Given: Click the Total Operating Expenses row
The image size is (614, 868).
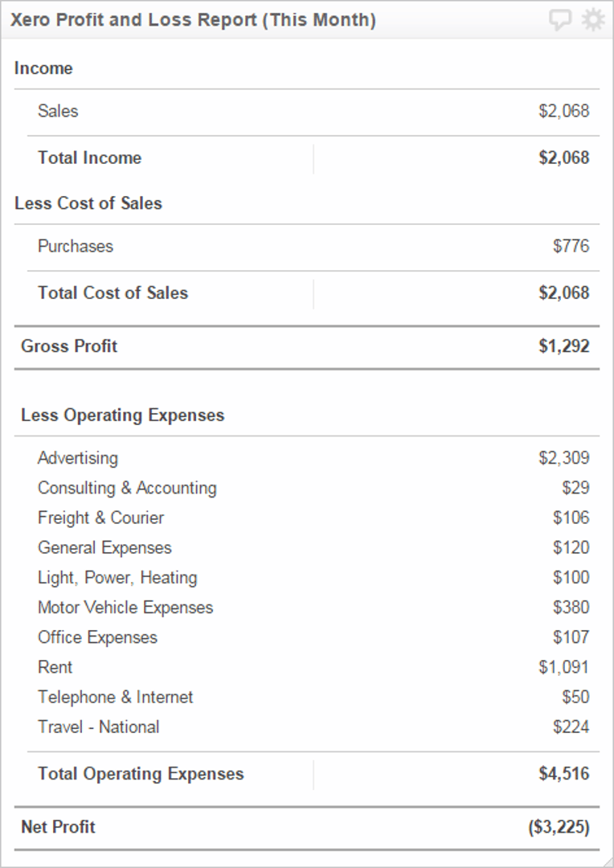Looking at the screenshot, I should tap(140, 774).
